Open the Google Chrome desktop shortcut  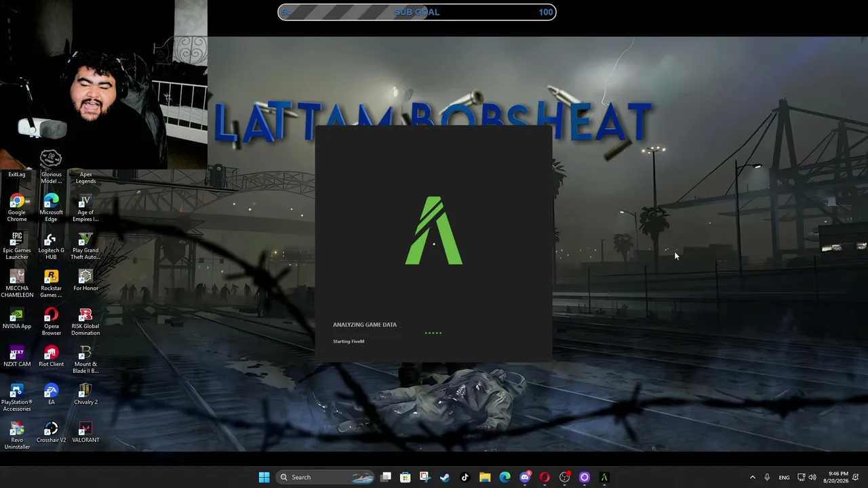(x=17, y=208)
